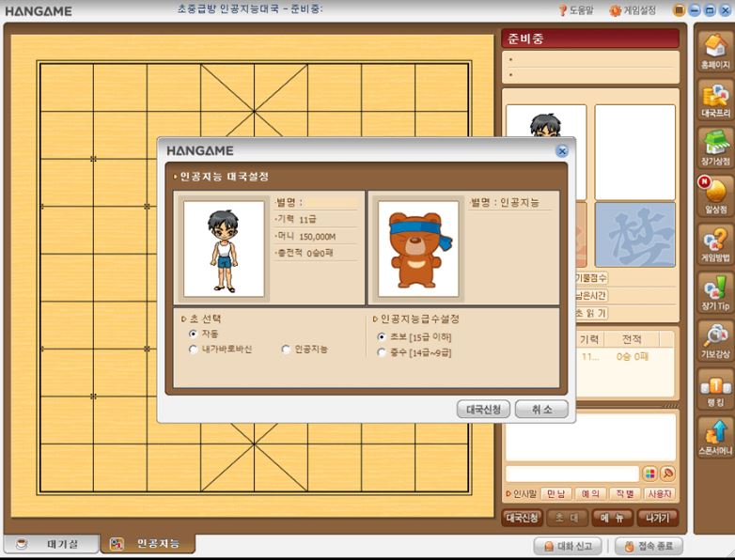Click the 기력 column header in player list

point(589,339)
